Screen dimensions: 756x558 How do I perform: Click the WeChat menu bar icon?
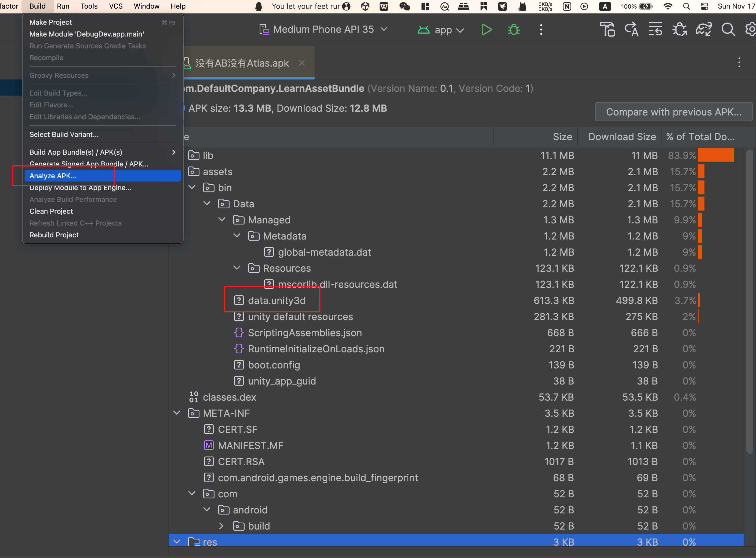(405, 6)
